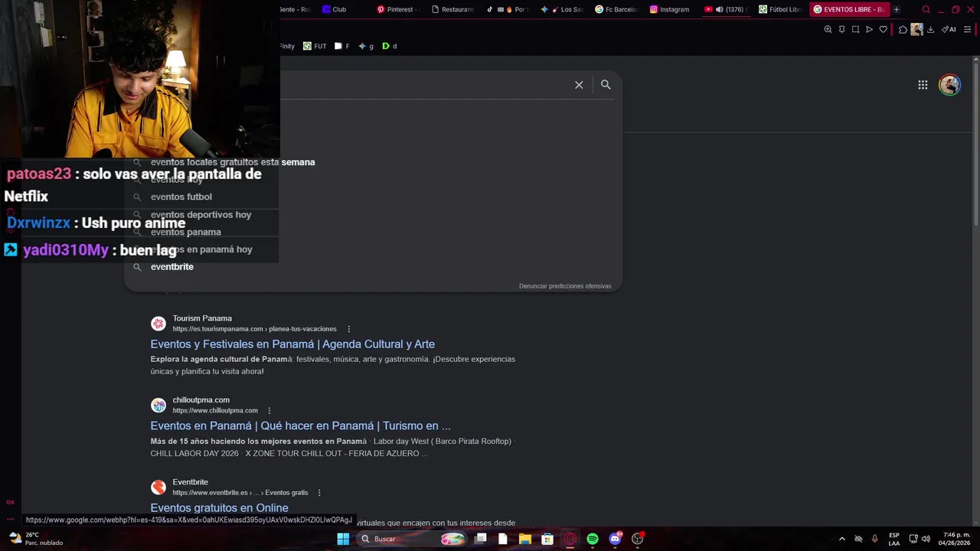Image resolution: width=980 pixels, height=551 pixels.
Task: Open the green 'd' bookmark
Action: coord(390,46)
